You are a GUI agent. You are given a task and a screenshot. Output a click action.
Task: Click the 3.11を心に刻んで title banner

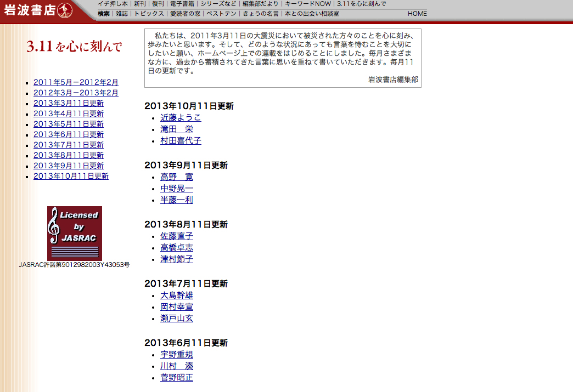pyautogui.click(x=74, y=47)
